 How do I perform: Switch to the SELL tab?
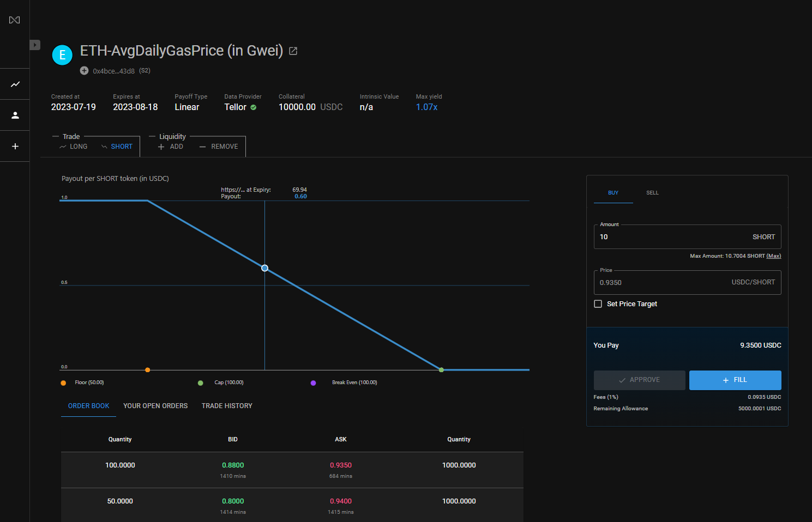[x=652, y=193]
